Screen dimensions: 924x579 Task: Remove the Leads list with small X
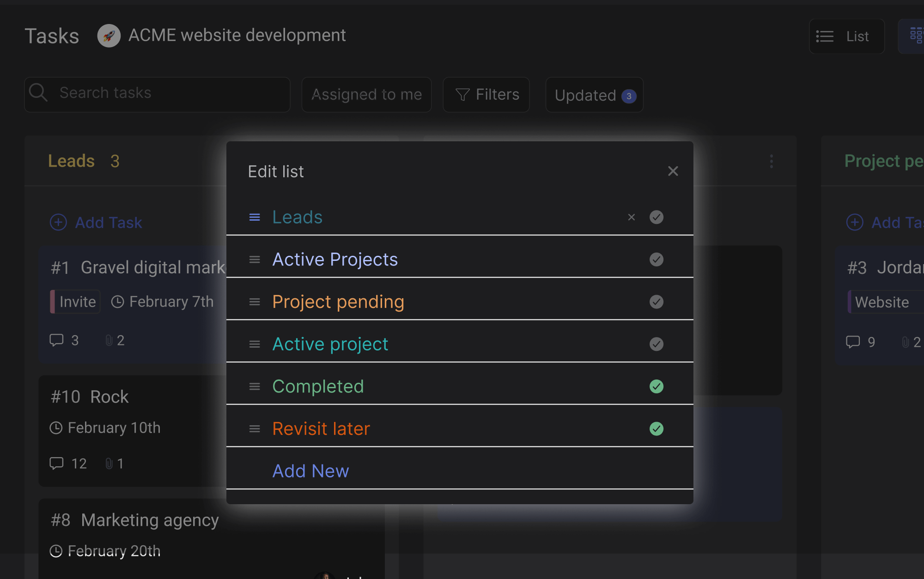click(x=631, y=217)
